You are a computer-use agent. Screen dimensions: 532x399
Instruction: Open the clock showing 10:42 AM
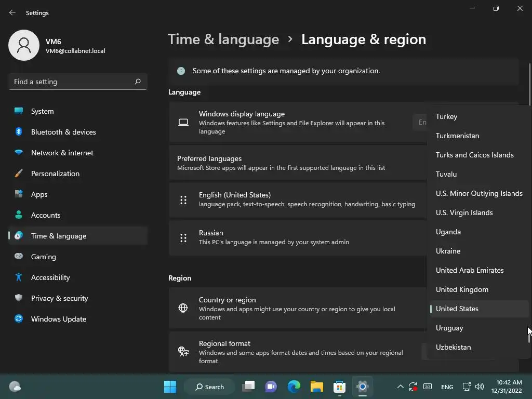pyautogui.click(x=507, y=387)
